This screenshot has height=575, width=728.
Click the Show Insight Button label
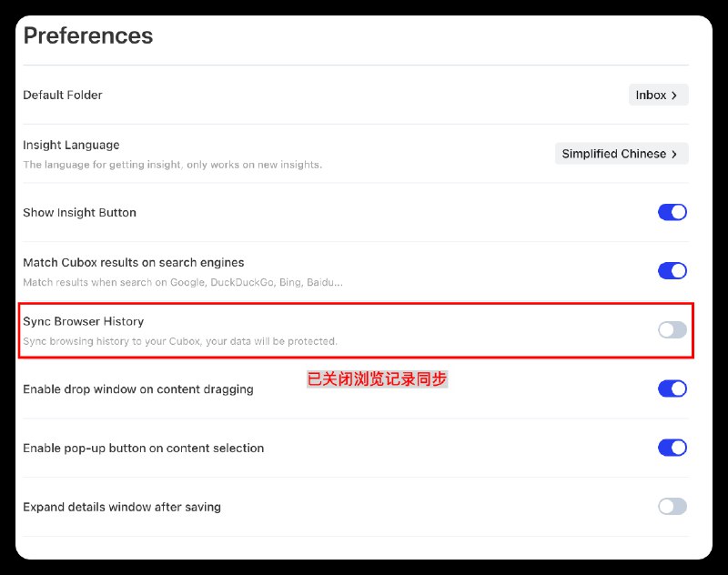pyautogui.click(x=79, y=212)
